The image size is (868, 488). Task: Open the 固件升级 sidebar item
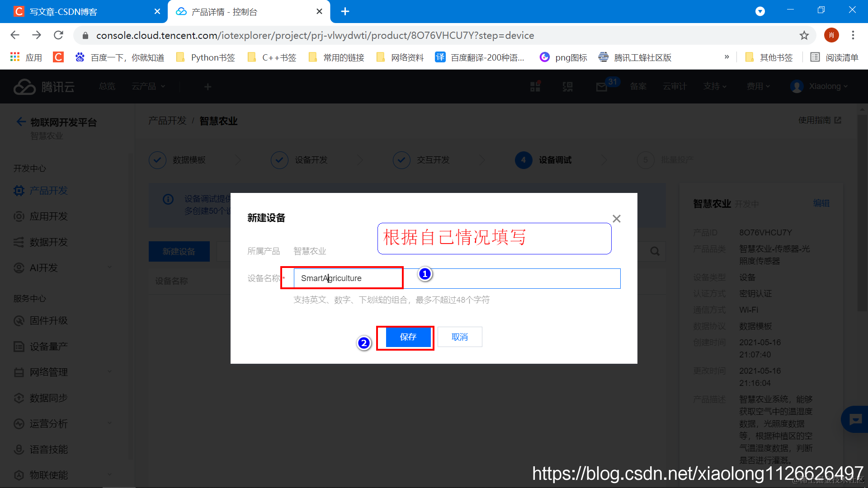coord(48,321)
